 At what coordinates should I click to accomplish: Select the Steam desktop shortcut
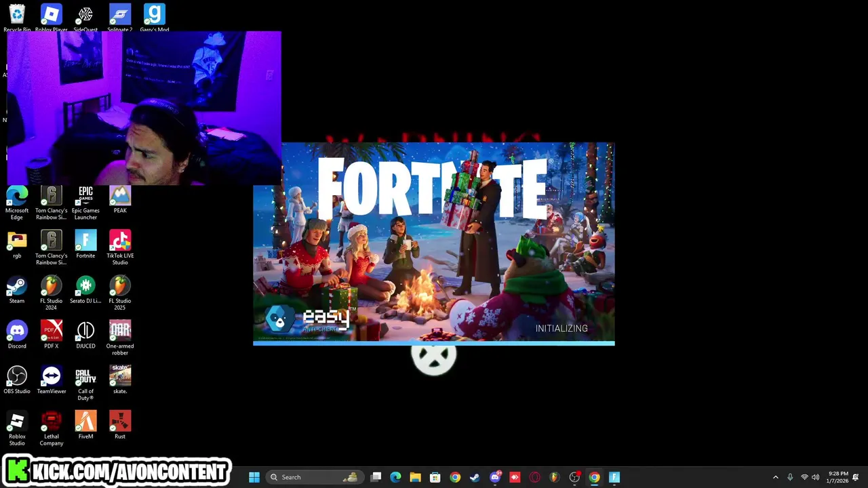click(17, 290)
